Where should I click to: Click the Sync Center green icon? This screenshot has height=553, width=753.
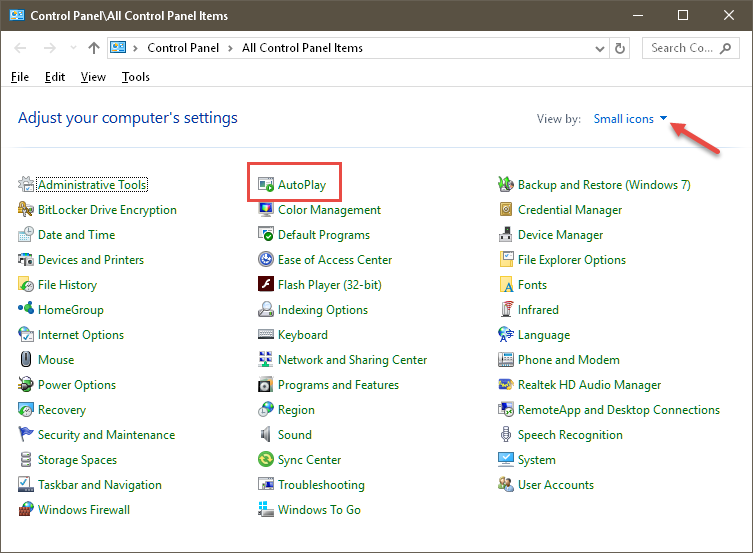(x=266, y=459)
